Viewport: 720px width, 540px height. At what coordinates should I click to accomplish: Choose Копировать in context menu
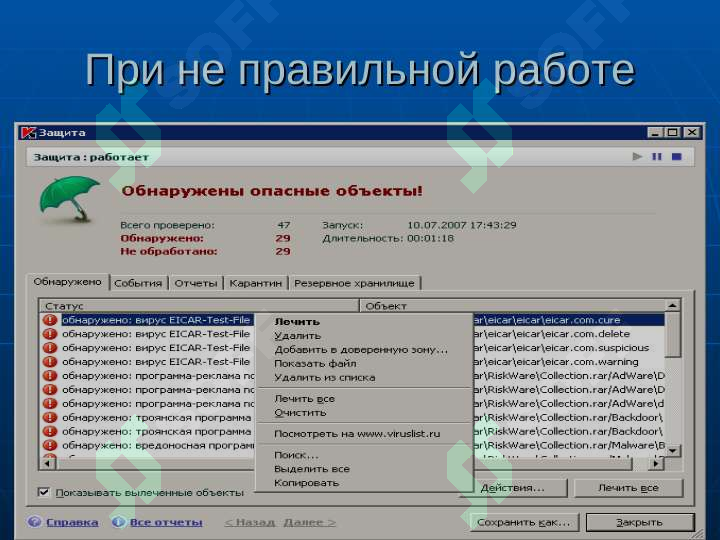(364, 483)
